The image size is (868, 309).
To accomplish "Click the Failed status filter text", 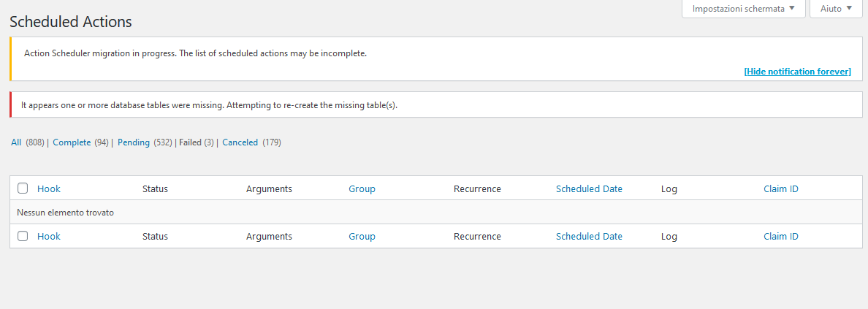I will (190, 142).
